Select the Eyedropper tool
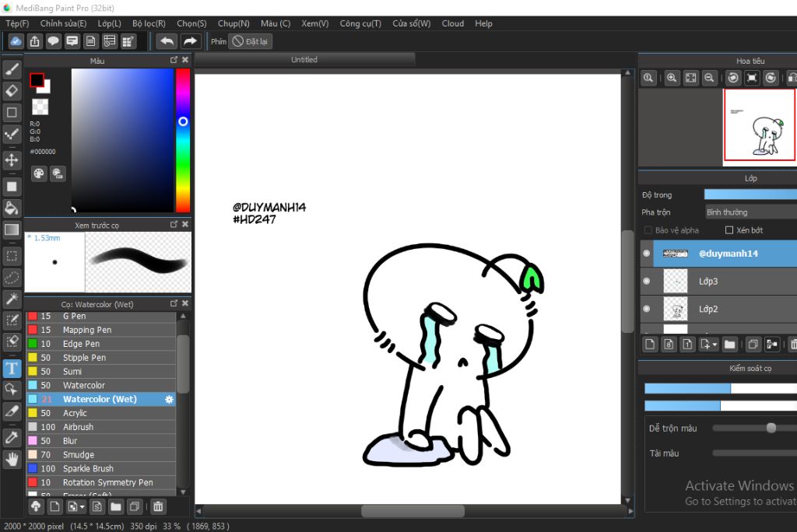 [x=12, y=437]
